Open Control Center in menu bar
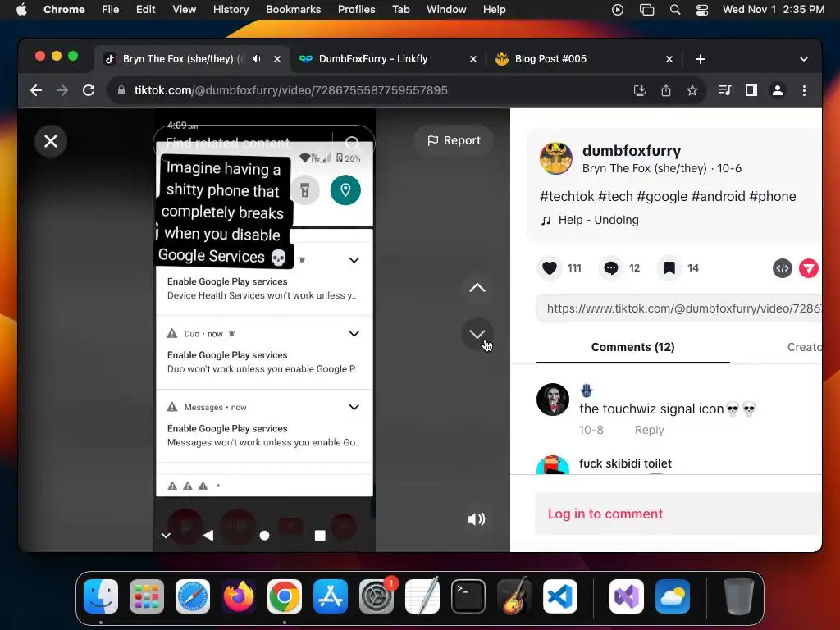Viewport: 840px width, 630px height. [x=702, y=9]
